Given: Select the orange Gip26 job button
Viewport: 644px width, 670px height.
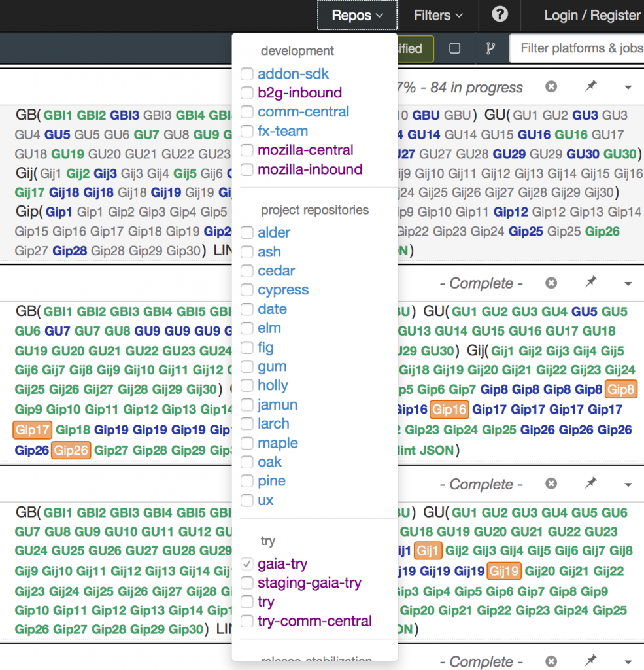Looking at the screenshot, I should (71, 450).
